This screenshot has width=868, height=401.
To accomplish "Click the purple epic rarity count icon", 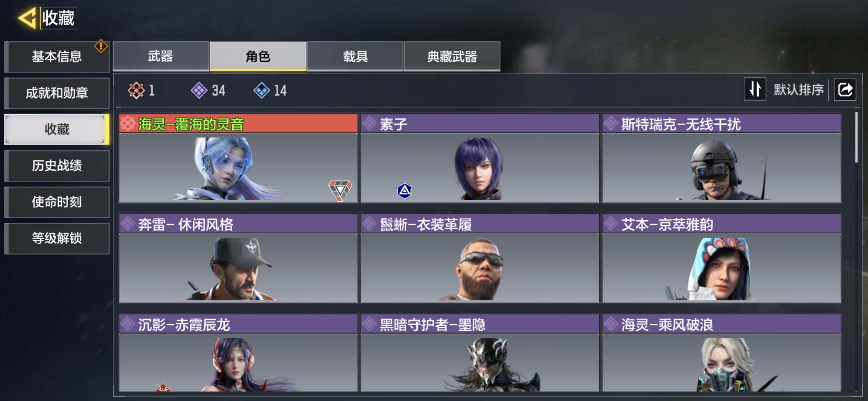I will click(x=199, y=90).
